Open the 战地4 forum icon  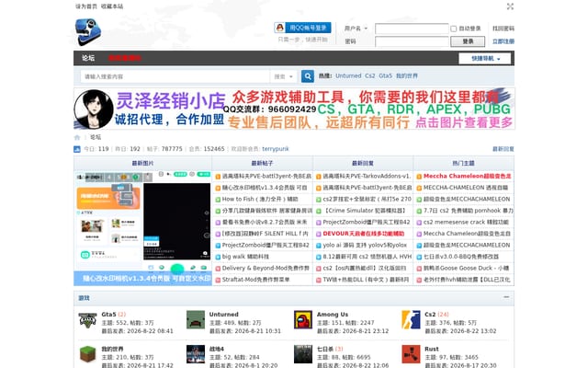click(x=196, y=354)
